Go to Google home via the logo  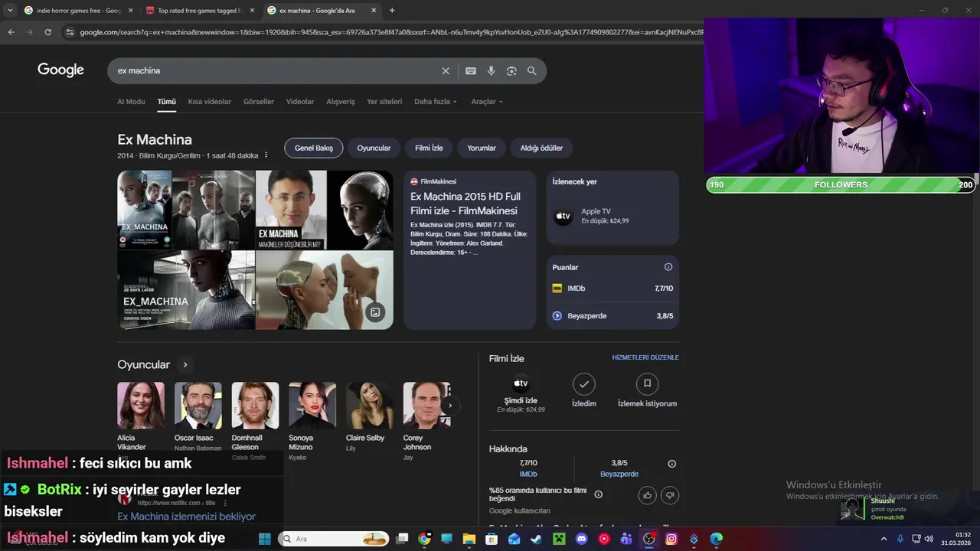[x=60, y=70]
